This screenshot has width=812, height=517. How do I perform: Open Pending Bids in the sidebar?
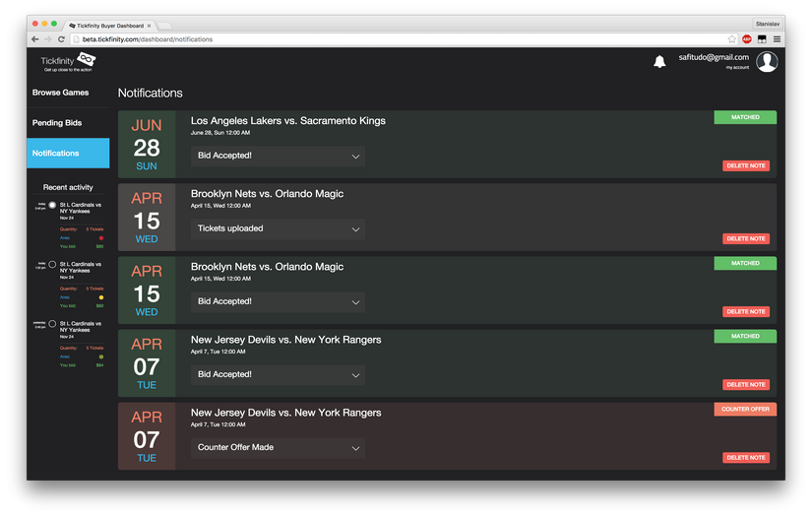[57, 123]
